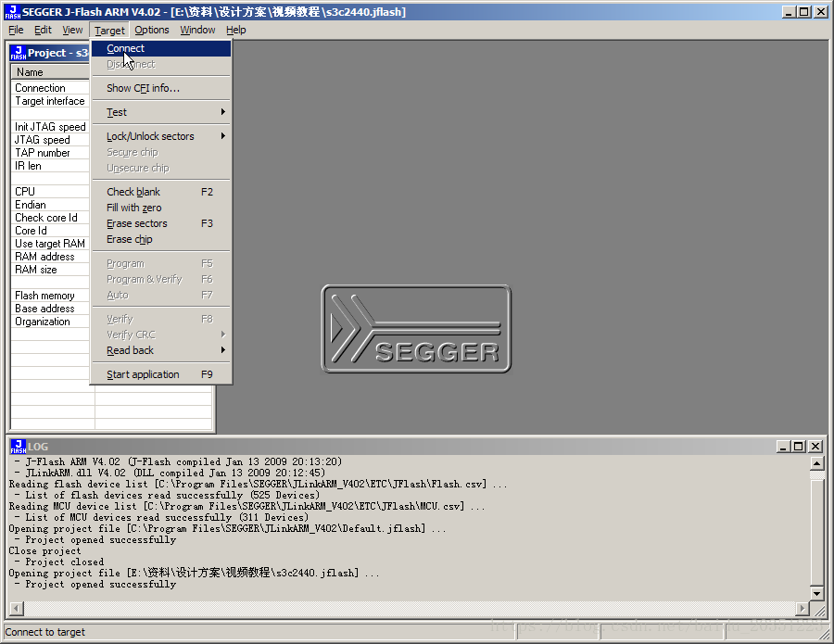Image resolution: width=834 pixels, height=644 pixels.
Task: Select Show CFI info... entry
Action: pos(161,88)
